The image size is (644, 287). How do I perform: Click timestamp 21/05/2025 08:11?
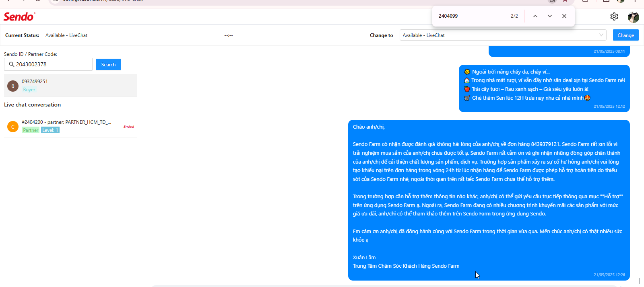609,51
